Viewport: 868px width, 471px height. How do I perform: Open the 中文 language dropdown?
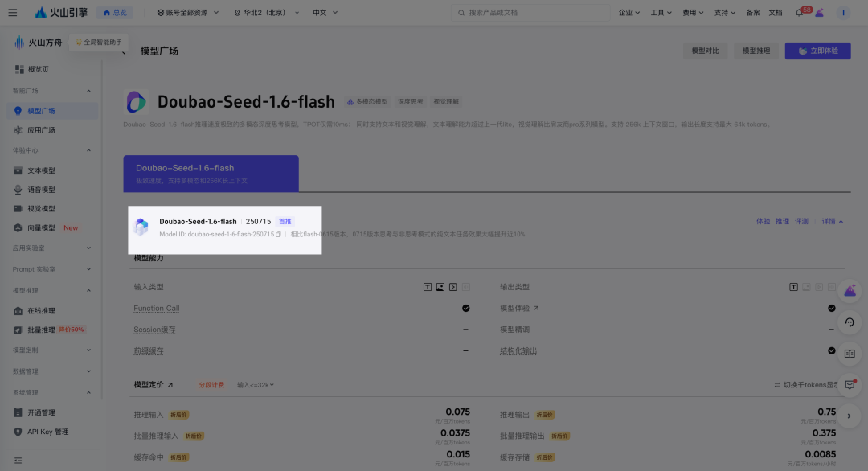[325, 13]
